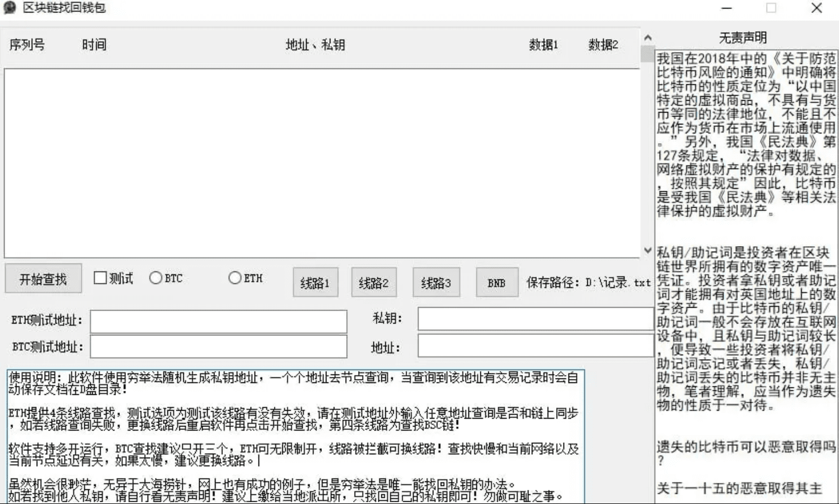Click the 时间 column header
Screen dimensions: 839x504
coord(94,45)
